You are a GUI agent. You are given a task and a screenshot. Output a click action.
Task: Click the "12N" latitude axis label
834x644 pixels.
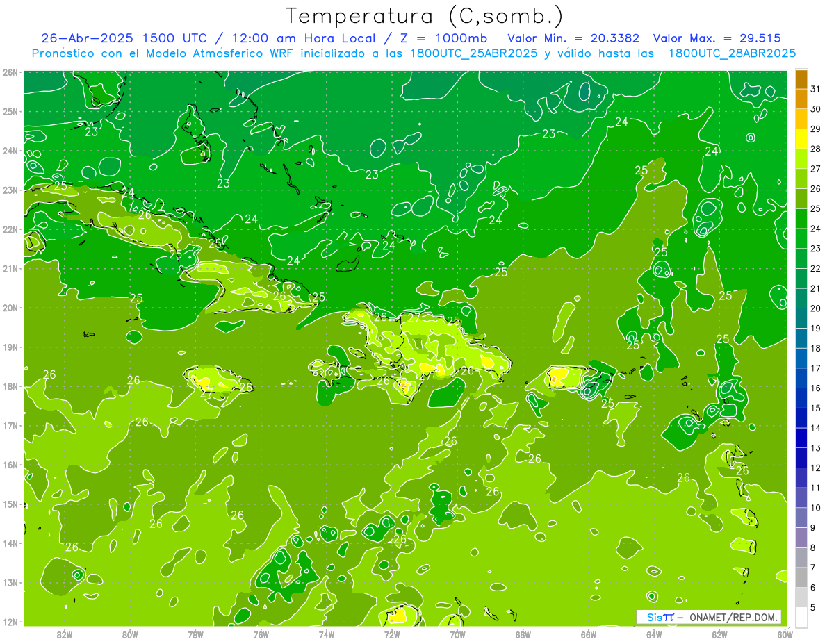10,622
